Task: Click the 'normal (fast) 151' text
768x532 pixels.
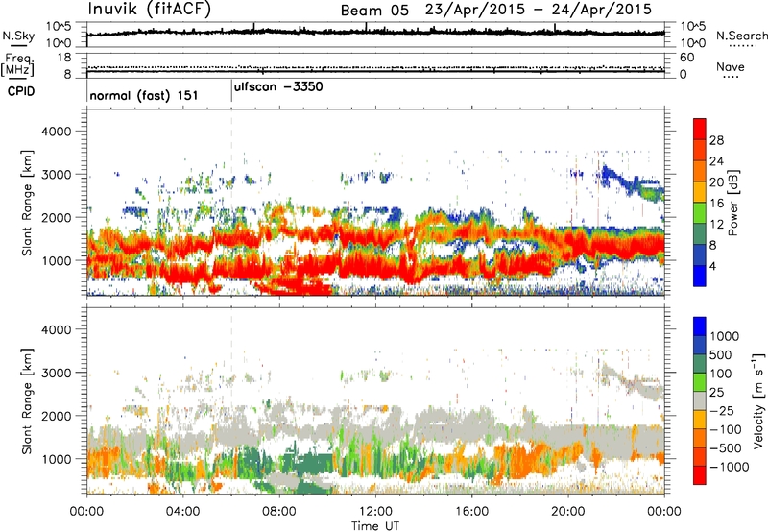Action: (143, 95)
